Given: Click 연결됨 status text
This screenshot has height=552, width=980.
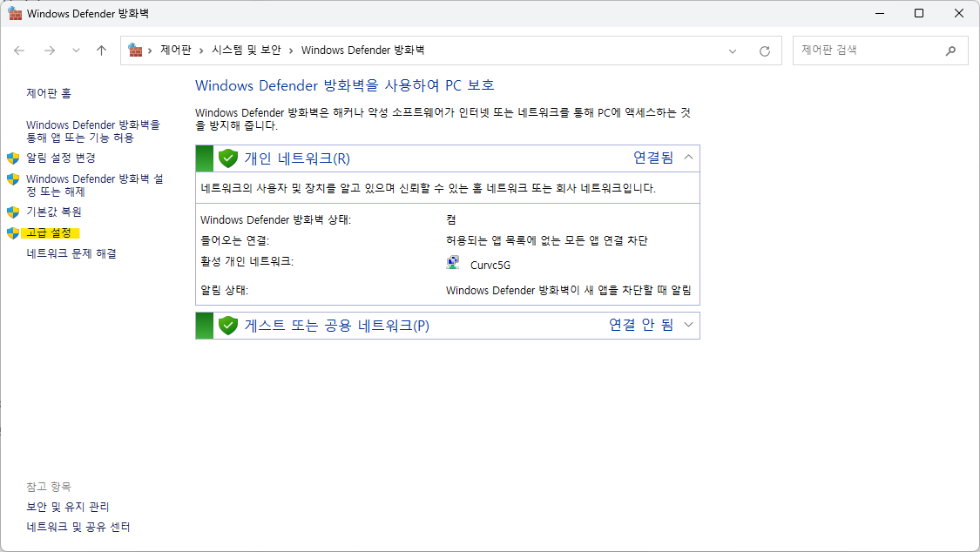Looking at the screenshot, I should (x=653, y=158).
